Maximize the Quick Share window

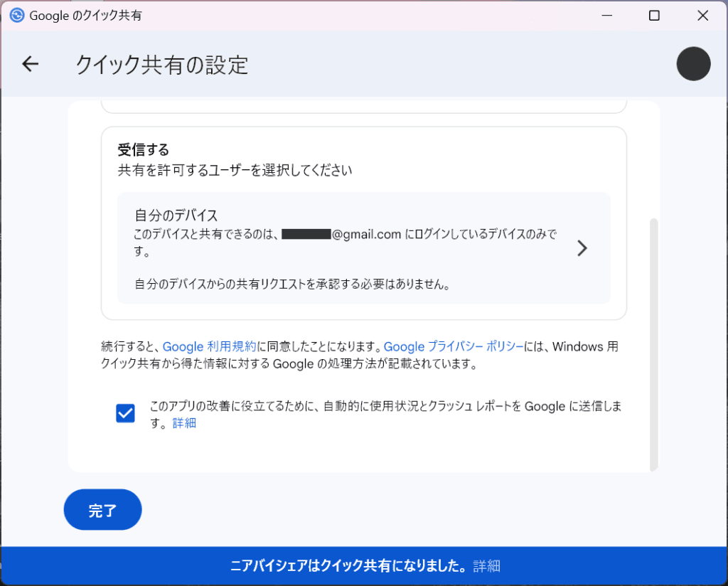654,15
